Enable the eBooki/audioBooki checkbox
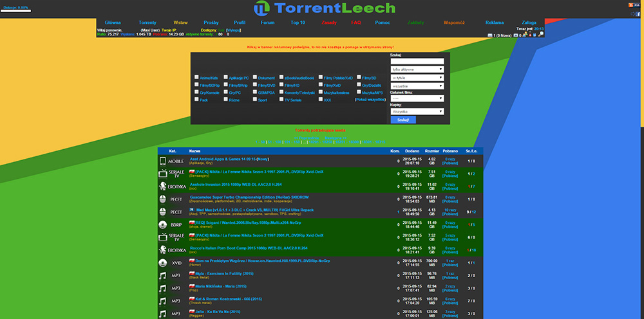644x319 pixels. (x=281, y=77)
